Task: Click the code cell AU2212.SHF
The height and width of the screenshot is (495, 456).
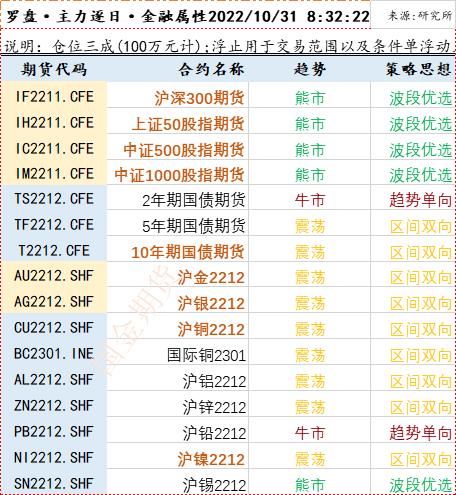Action: (x=54, y=276)
